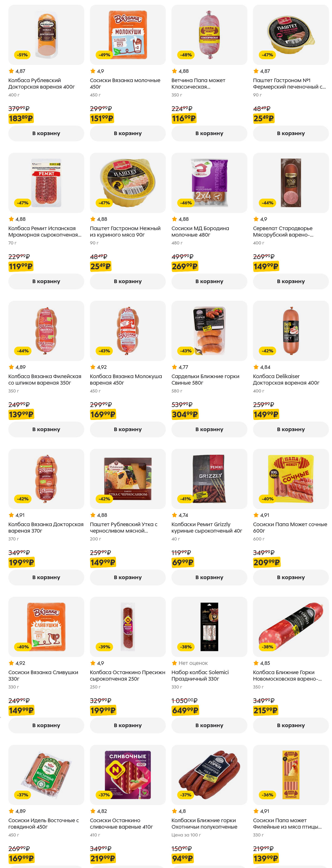Open Паштет Рублевский Утка с черносливом link

[x=124, y=527]
